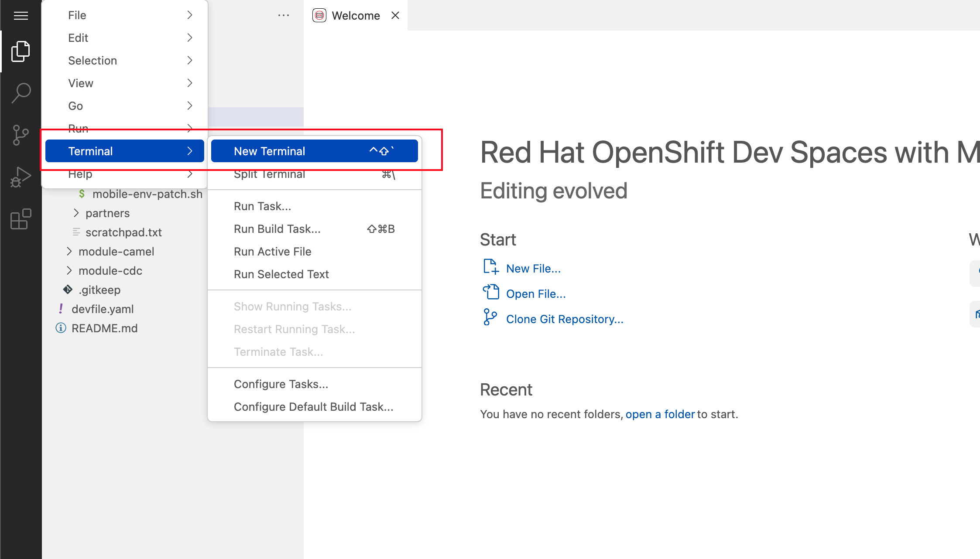980x559 pixels.
Task: Click the scratchpad.txt file icon
Action: [76, 232]
